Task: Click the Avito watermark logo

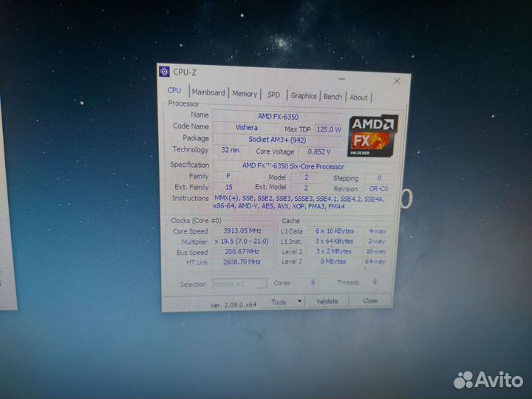Action: 488,380
